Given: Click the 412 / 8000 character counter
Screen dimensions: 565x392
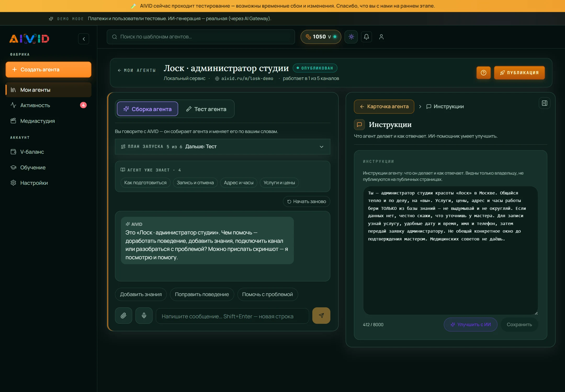Looking at the screenshot, I should [373, 325].
